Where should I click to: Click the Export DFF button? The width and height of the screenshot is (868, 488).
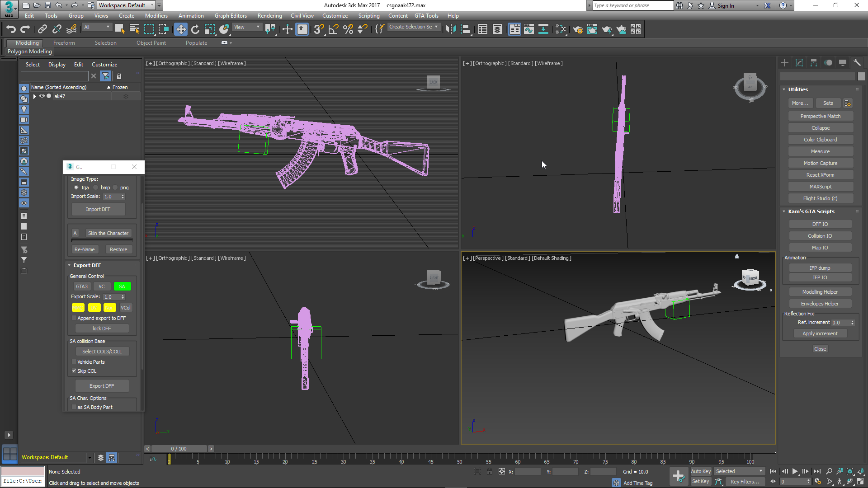[x=102, y=386]
